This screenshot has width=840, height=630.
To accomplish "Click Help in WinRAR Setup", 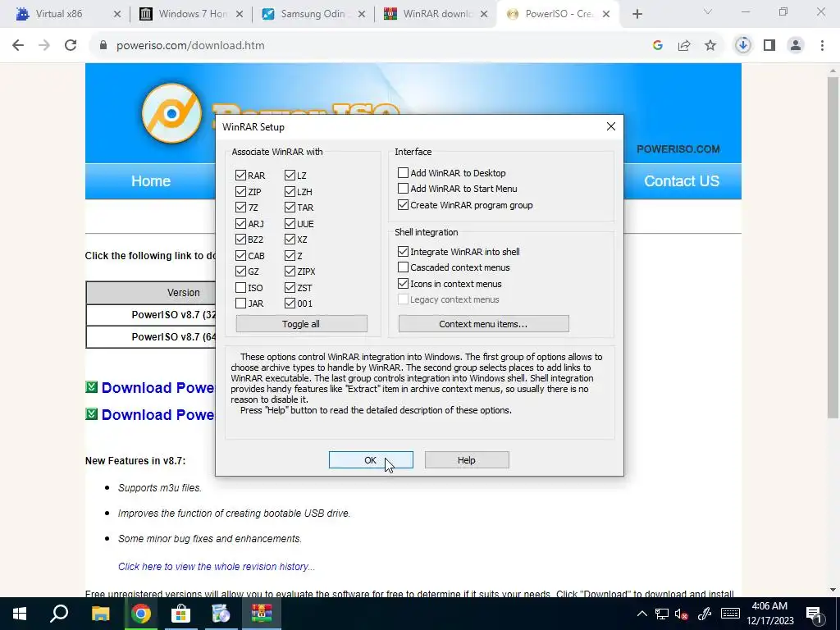I will (467, 460).
